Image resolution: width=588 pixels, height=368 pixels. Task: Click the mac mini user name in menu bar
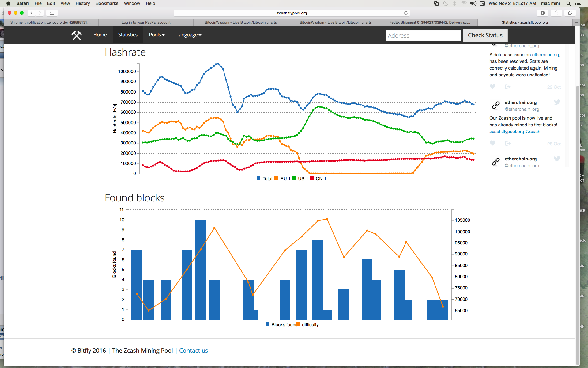[550, 3]
